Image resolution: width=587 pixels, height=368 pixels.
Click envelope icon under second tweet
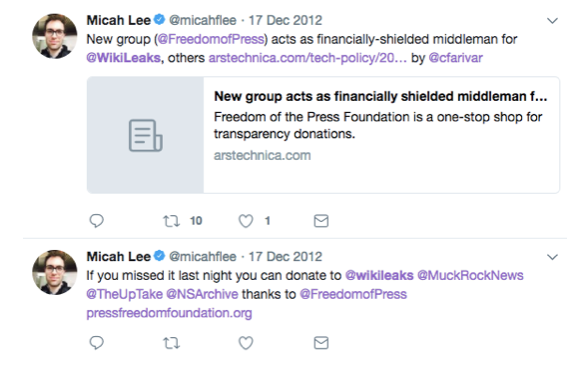point(321,343)
